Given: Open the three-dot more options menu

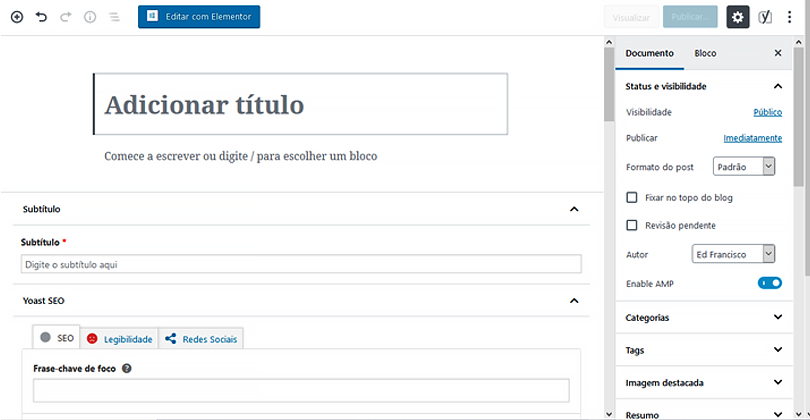Looking at the screenshot, I should pyautogui.click(x=789, y=17).
